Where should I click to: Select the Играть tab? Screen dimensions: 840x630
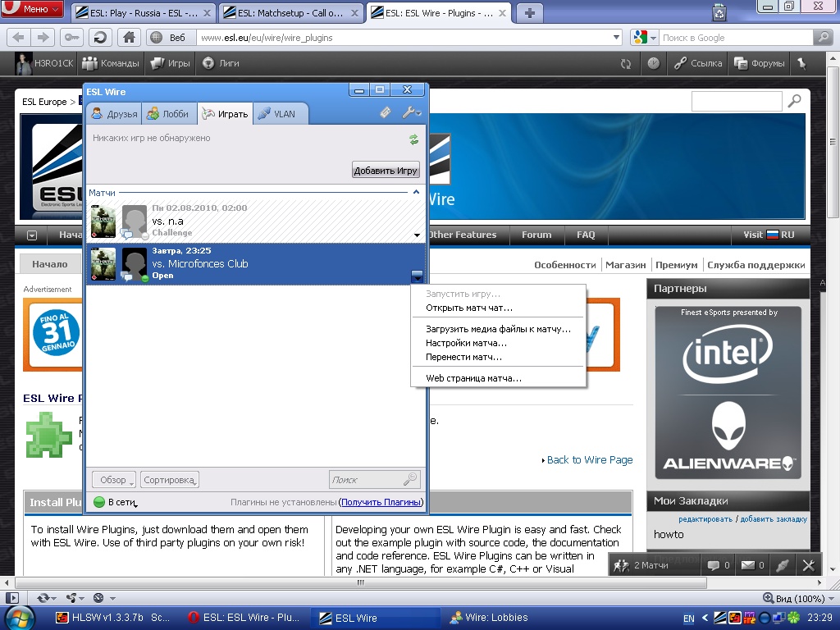pyautogui.click(x=225, y=113)
